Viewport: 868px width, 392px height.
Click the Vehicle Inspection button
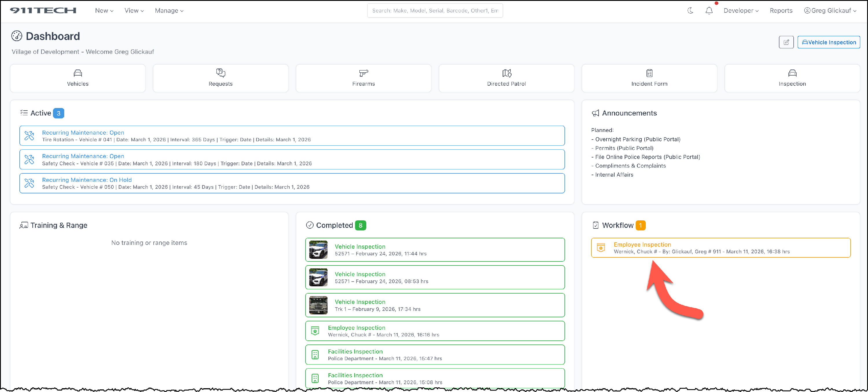tap(828, 42)
